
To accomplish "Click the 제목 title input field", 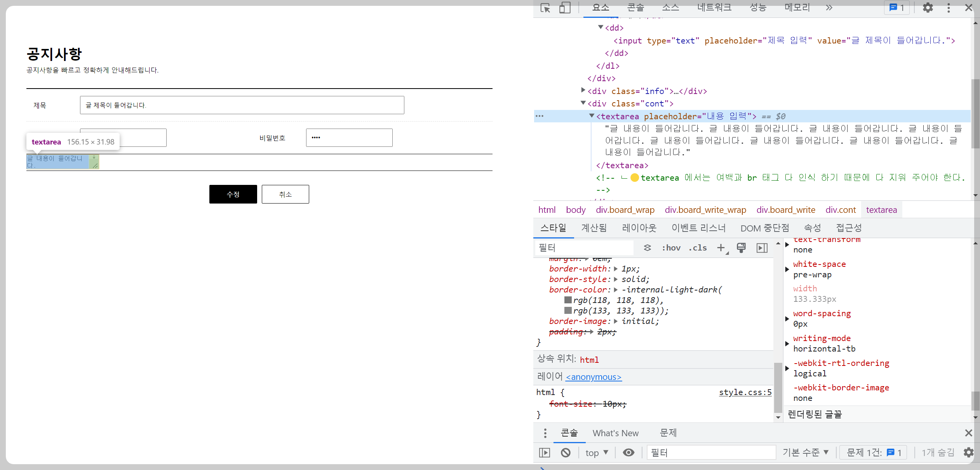I will click(242, 105).
